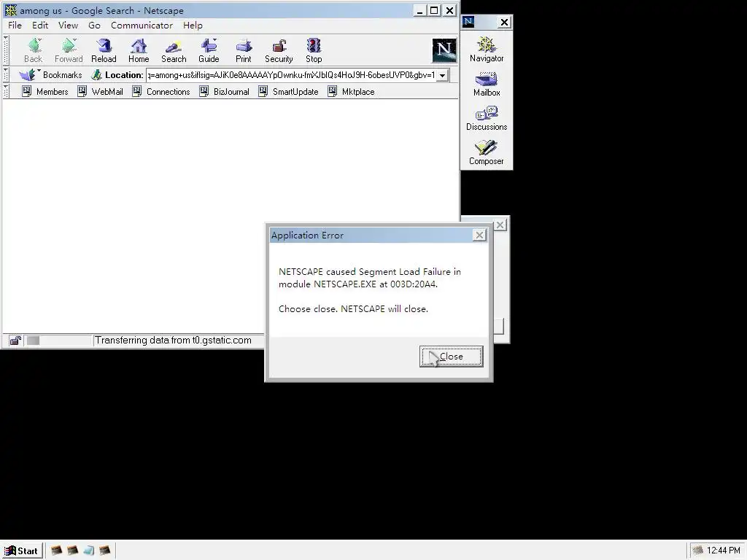747x560 pixels.
Task: Go to Home page icon
Action: pos(139,50)
